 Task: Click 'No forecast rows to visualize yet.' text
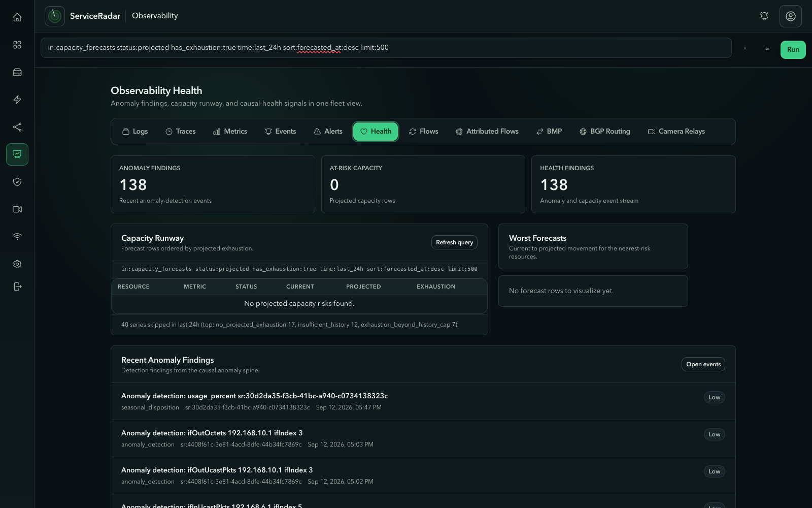pyautogui.click(x=561, y=291)
